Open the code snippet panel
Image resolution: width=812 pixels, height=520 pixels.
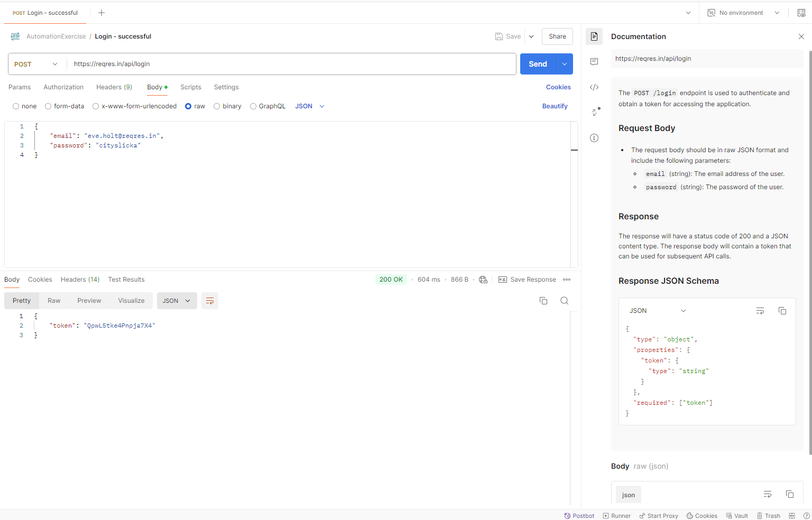(x=594, y=87)
